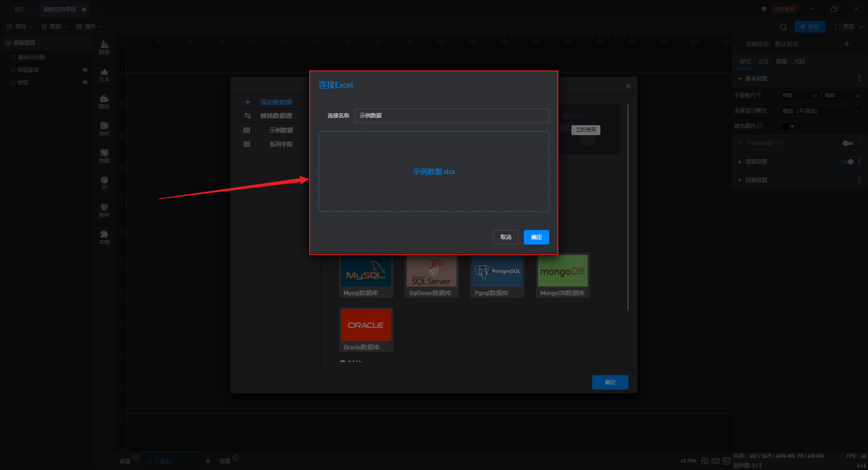Switch to the 交互 tab

tap(763, 61)
